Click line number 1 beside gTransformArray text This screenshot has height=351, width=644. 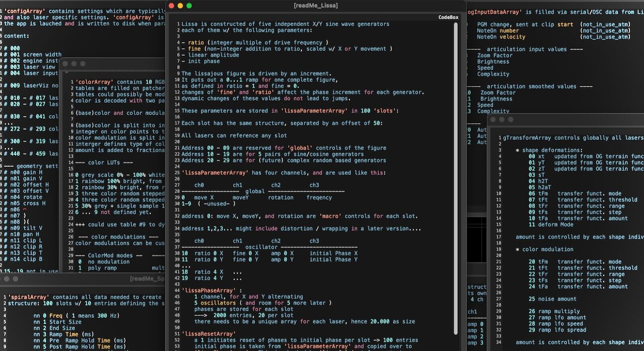[498, 137]
